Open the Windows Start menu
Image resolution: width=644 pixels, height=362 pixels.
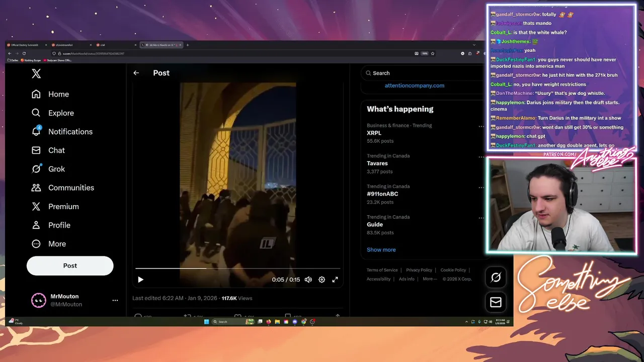(206, 322)
